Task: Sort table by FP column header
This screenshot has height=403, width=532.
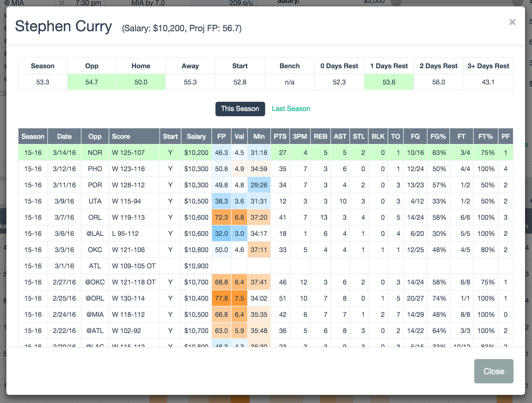Action: tap(221, 136)
